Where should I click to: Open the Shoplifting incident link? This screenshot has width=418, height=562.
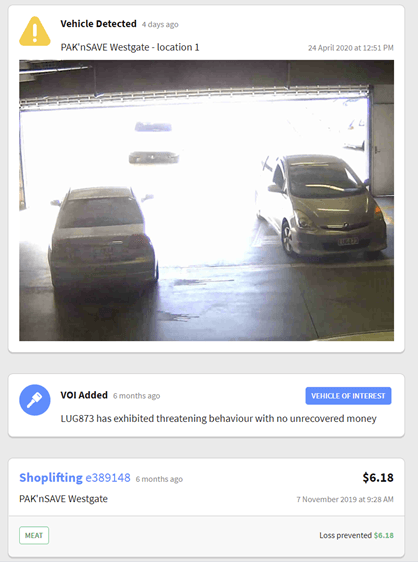[51, 478]
